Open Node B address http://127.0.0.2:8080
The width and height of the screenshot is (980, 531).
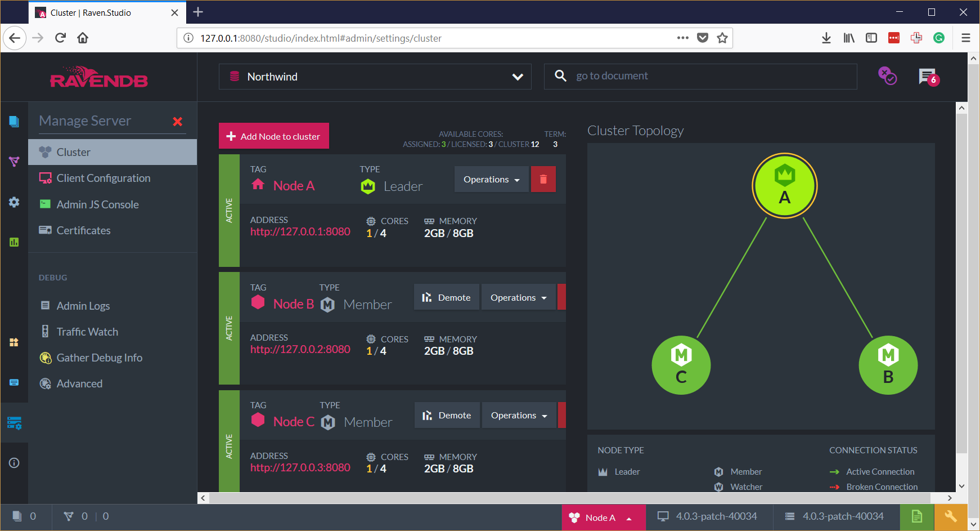click(x=300, y=349)
